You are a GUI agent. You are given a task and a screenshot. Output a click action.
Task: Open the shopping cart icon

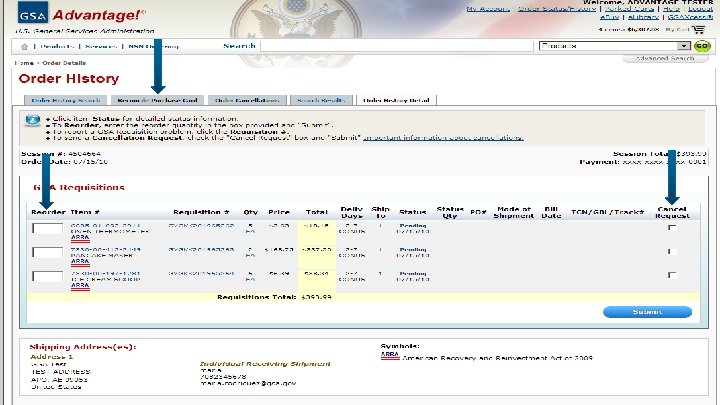click(698, 30)
